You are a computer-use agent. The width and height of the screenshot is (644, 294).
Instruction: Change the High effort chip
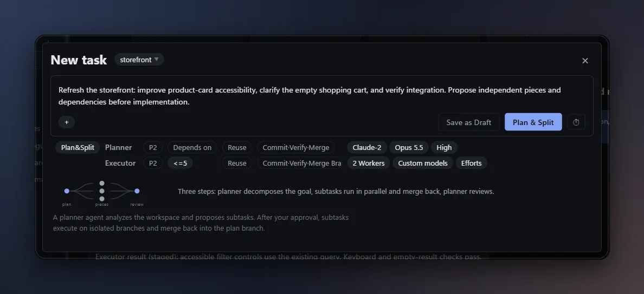point(444,148)
